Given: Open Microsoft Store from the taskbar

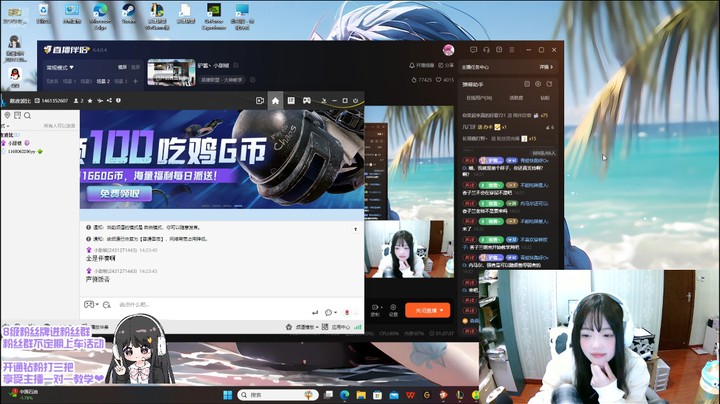Looking at the screenshot, I should coord(377,395).
